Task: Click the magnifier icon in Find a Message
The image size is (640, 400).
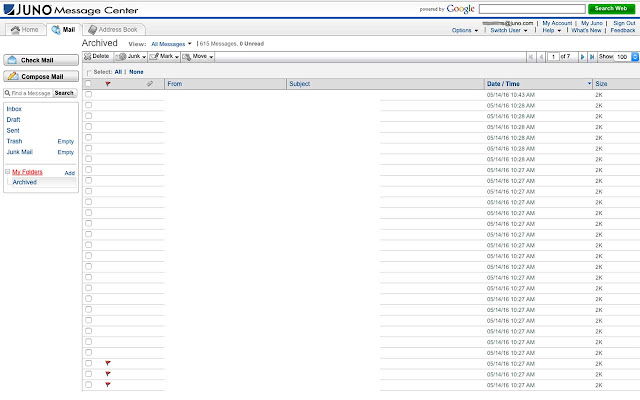Action: point(7,93)
